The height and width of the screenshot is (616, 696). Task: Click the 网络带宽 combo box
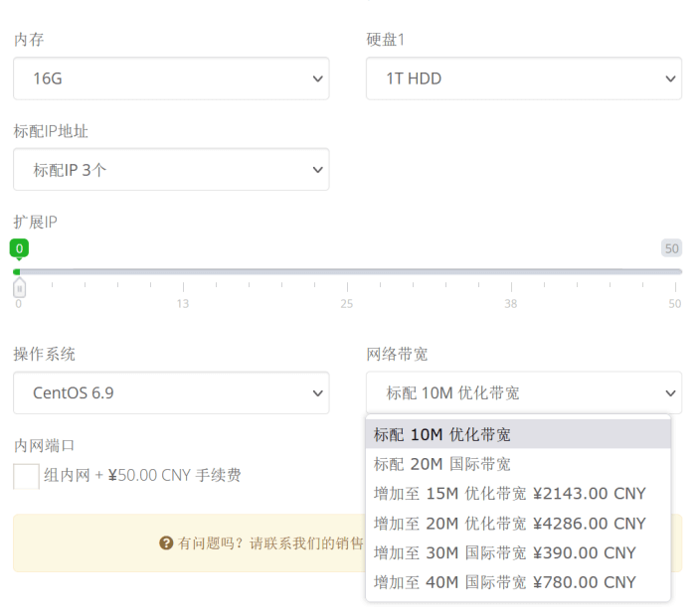point(523,392)
